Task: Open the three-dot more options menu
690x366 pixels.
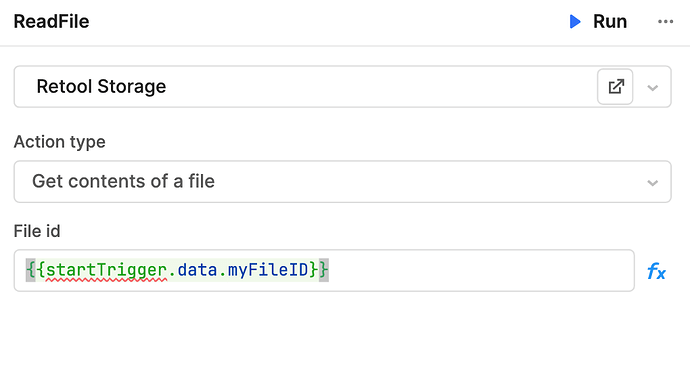Action: [x=665, y=22]
